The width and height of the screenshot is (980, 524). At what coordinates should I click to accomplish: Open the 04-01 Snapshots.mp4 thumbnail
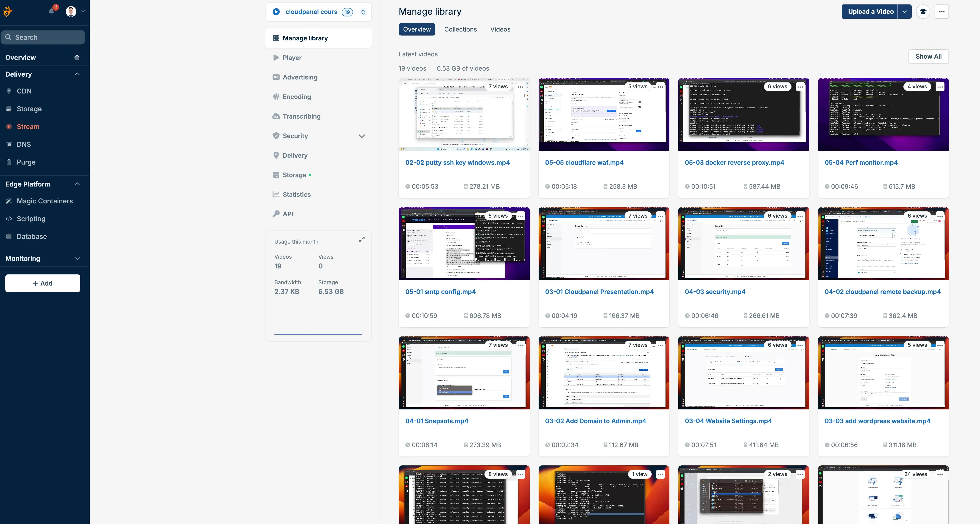click(464, 373)
